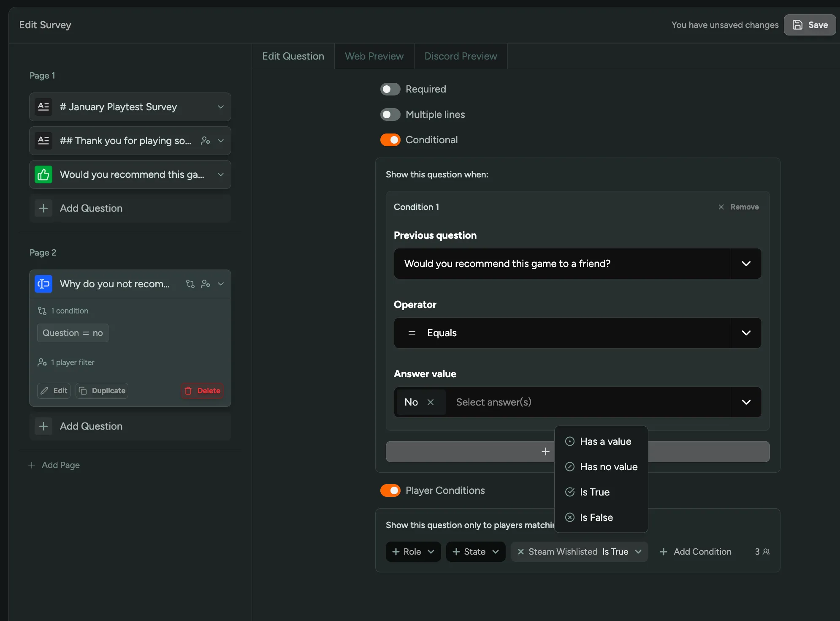
Task: Click the player filter icon on 'Thank you for playing'
Action: [206, 141]
